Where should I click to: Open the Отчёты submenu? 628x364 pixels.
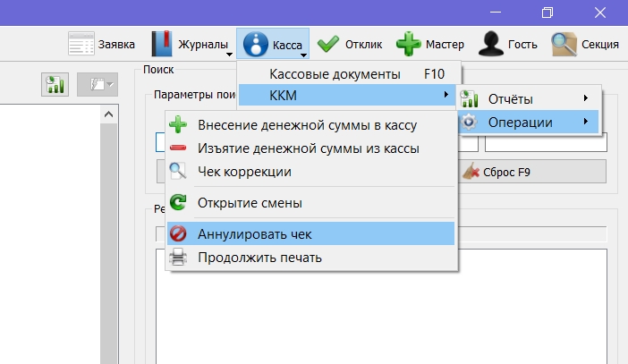tap(529, 99)
